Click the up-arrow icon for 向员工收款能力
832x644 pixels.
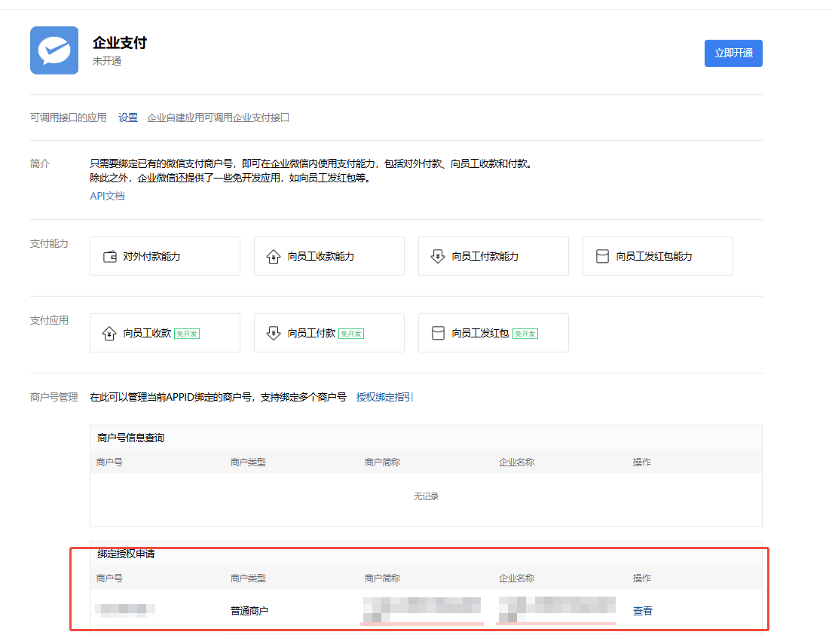click(x=274, y=257)
